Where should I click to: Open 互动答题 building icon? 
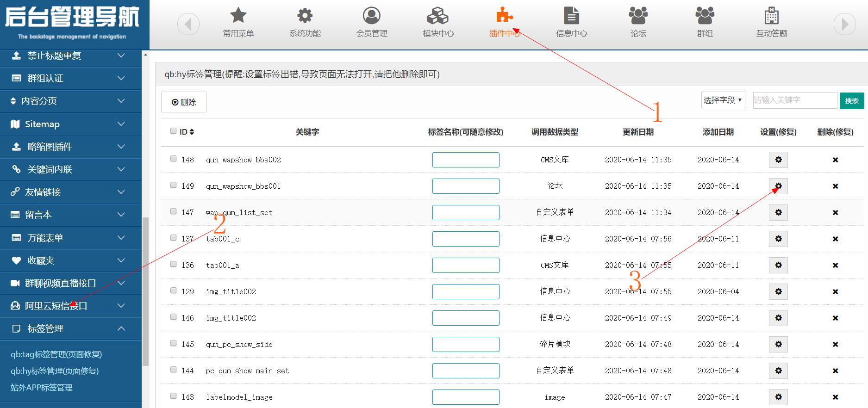(771, 16)
